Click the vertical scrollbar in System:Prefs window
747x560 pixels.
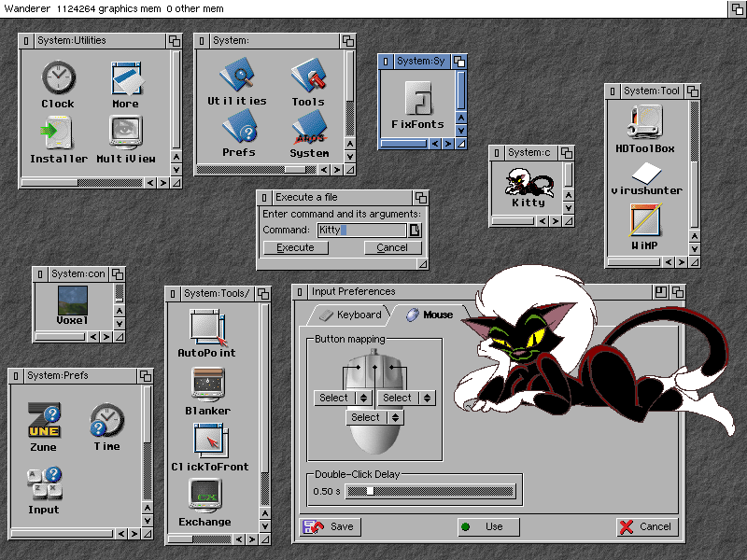148,442
